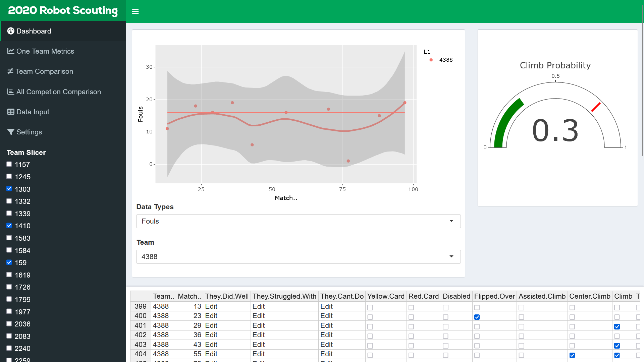Click the All Competion Comparison chart icon
The height and width of the screenshot is (362, 644).
pyautogui.click(x=11, y=92)
